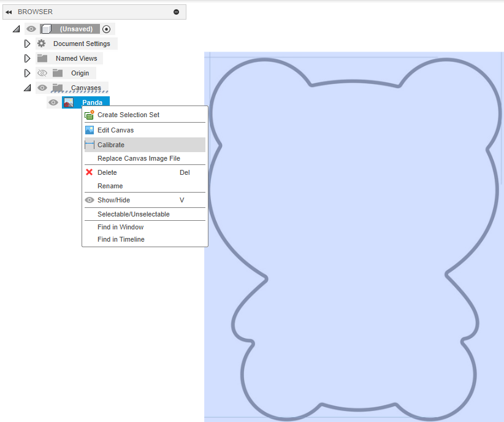Activate the radio button beside Unsaved
The image size is (504, 422).
[107, 29]
